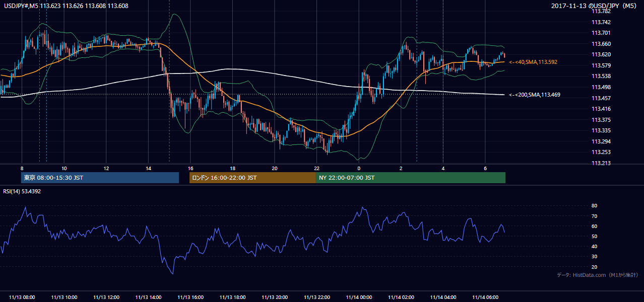Click the 11/14 02:00 time axis label

pyautogui.click(x=401, y=297)
